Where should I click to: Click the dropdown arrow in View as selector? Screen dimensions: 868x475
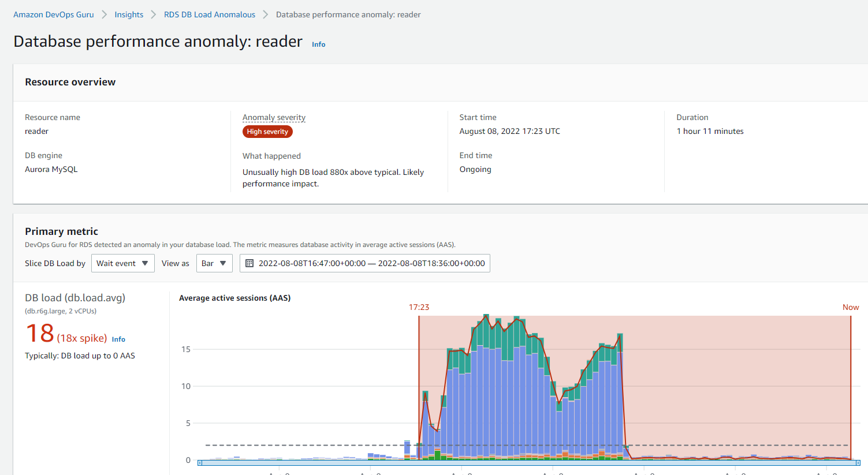223,263
